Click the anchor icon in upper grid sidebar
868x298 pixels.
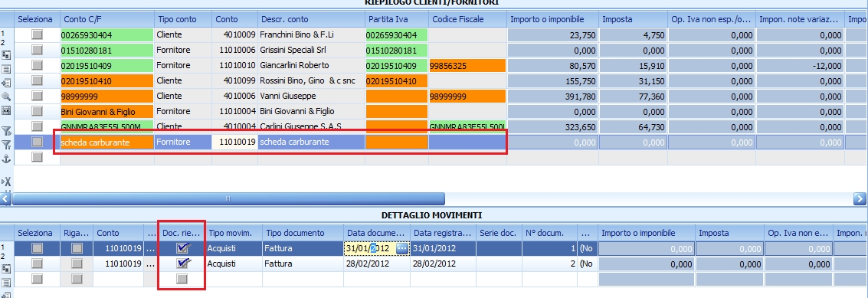tap(7, 159)
